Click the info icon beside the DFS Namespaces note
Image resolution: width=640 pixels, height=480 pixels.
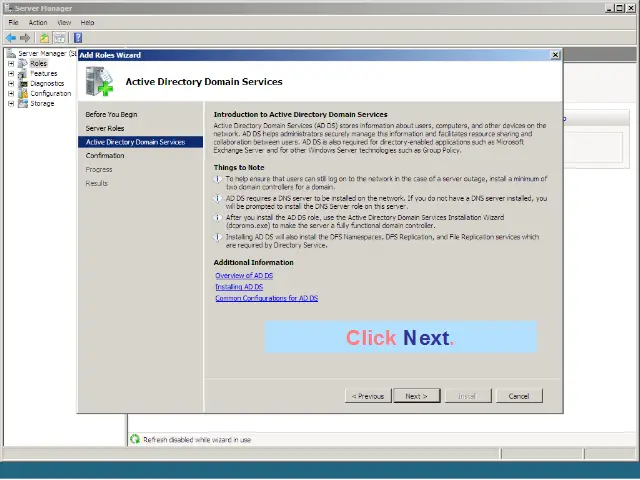pyautogui.click(x=218, y=238)
